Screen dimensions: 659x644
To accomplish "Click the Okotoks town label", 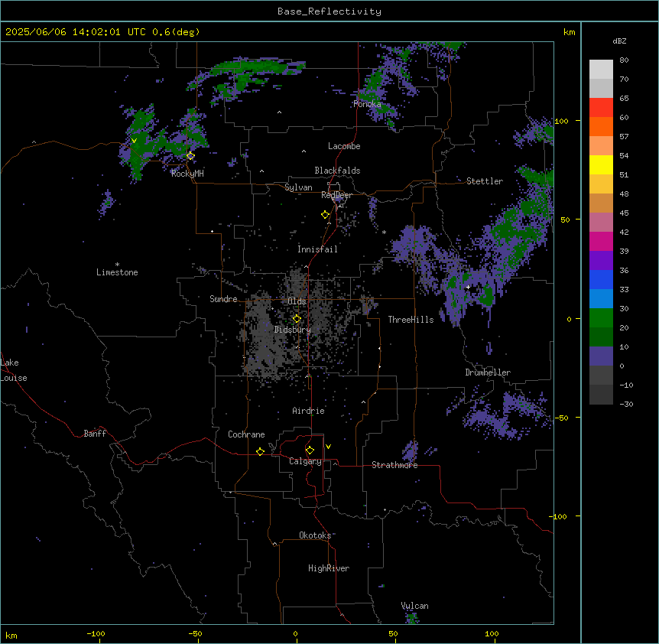I will click(315, 535).
